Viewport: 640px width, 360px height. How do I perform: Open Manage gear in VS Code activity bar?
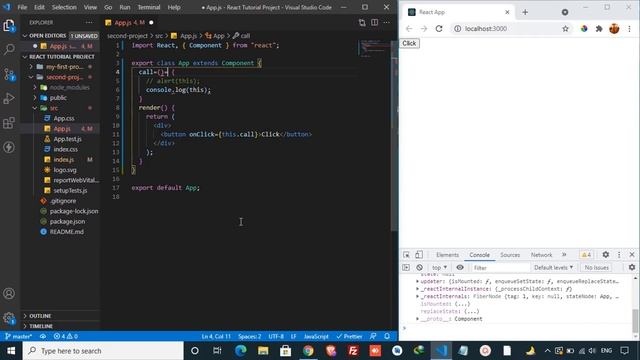coord(9,318)
